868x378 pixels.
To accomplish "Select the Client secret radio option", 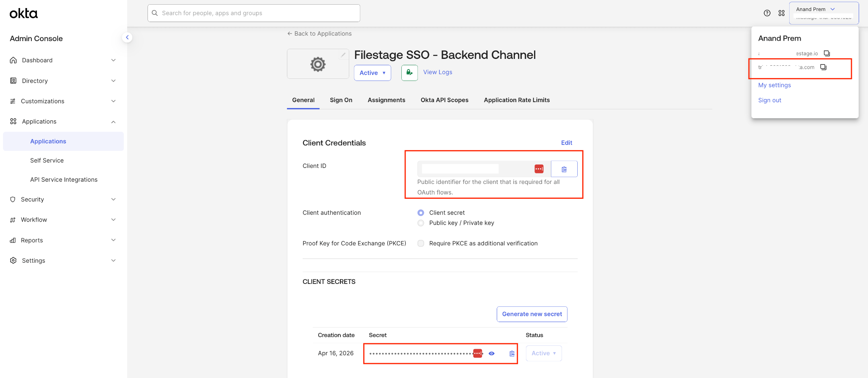I will pyautogui.click(x=421, y=213).
